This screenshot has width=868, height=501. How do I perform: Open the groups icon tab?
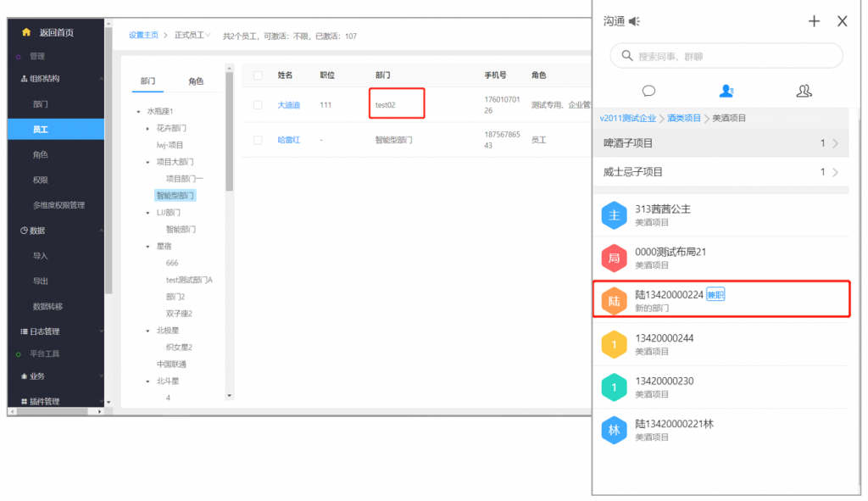[x=804, y=91]
